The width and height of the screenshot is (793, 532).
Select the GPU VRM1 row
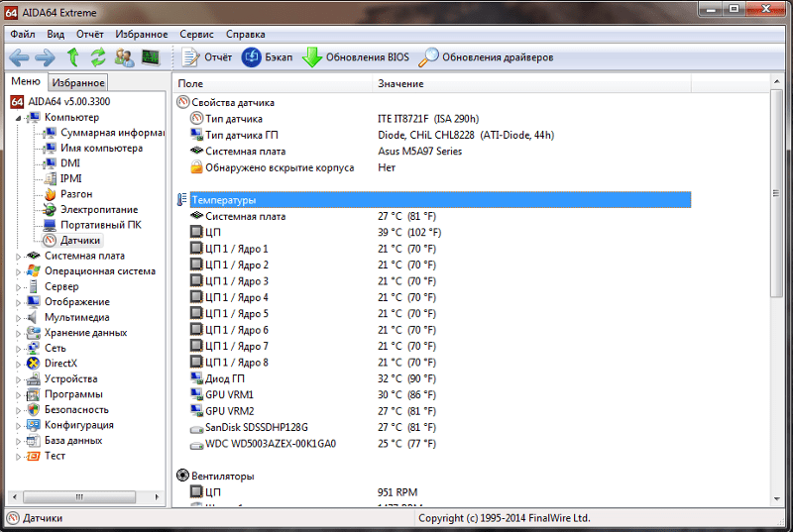point(433,395)
